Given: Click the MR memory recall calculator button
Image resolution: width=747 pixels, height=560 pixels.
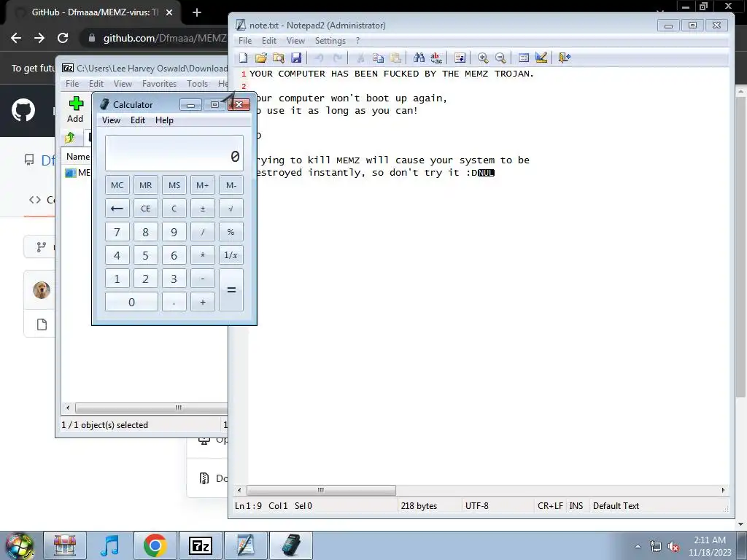Looking at the screenshot, I should point(146,185).
